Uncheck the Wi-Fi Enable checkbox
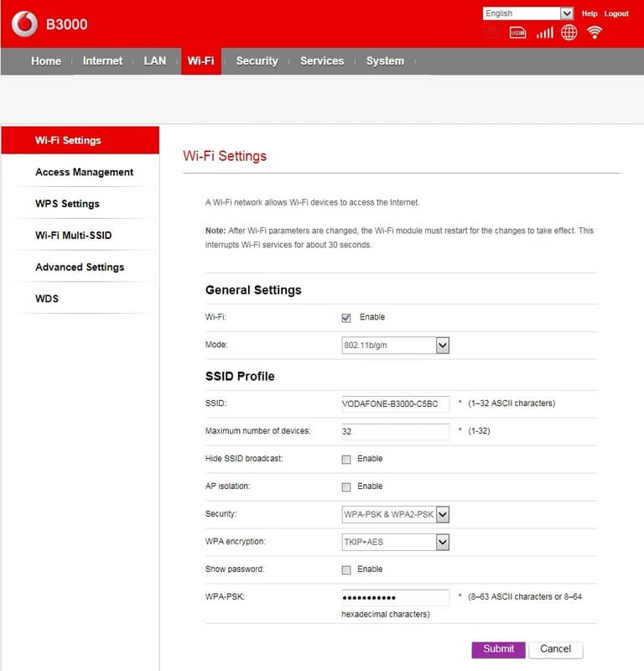This screenshot has height=671, width=644. click(x=346, y=318)
